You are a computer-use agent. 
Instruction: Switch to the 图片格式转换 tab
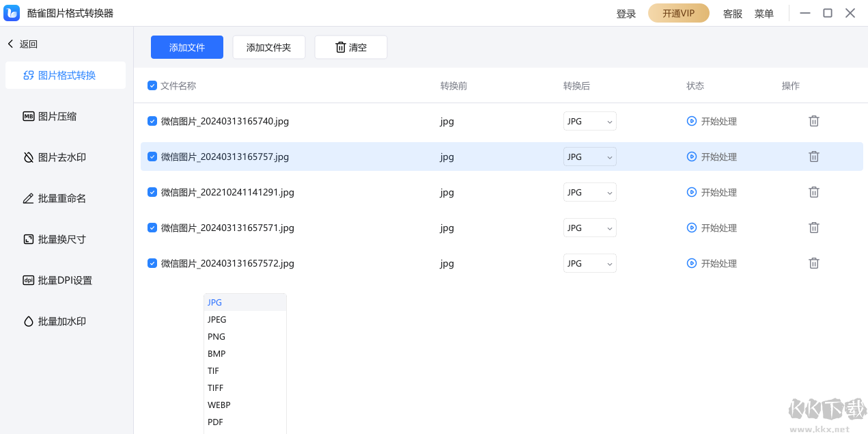(66, 75)
